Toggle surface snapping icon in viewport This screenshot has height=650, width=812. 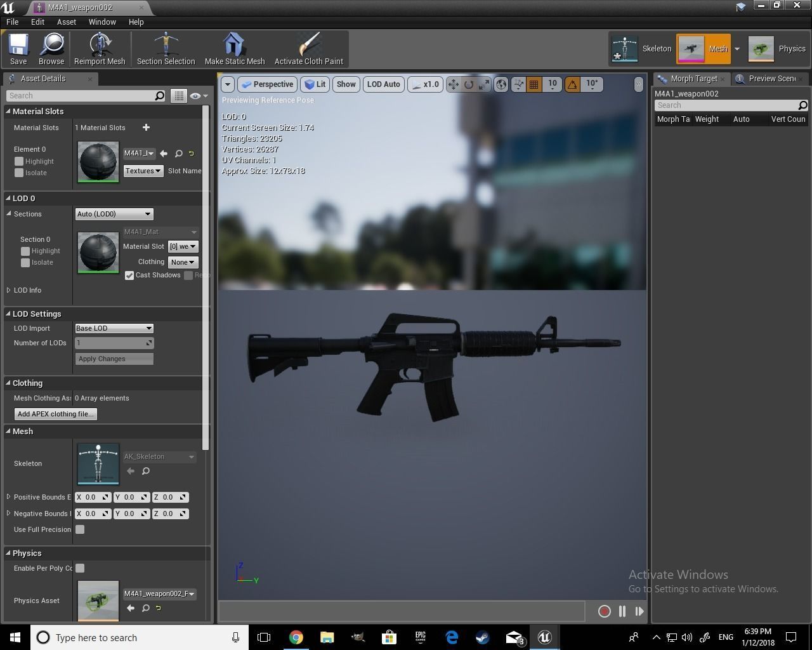point(519,84)
